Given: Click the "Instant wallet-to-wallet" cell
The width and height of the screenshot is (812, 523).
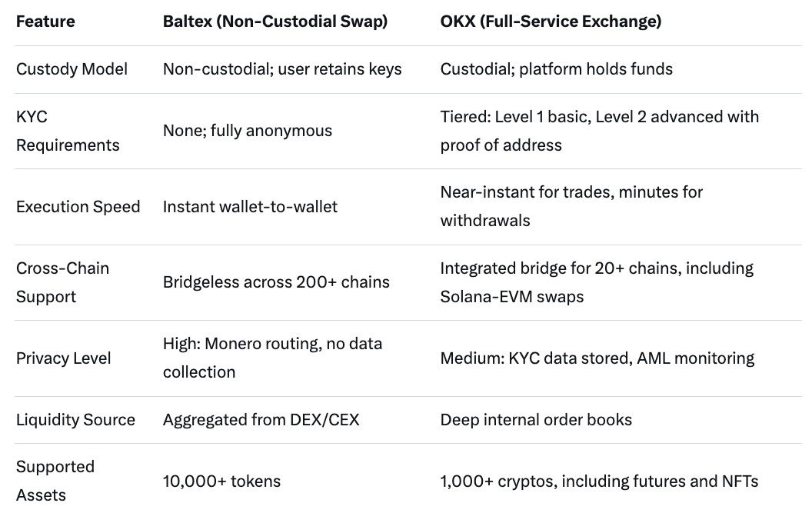Looking at the screenshot, I should pyautogui.click(x=250, y=207).
